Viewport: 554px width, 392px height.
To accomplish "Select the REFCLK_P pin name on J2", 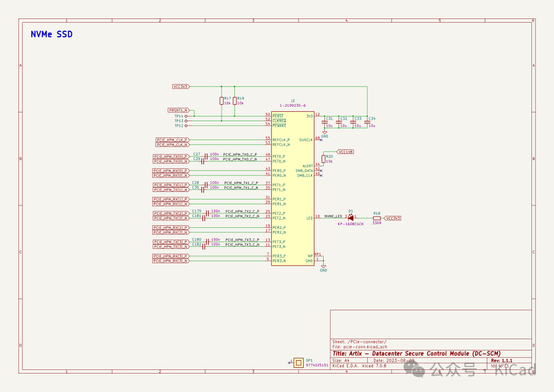I will [x=281, y=140].
